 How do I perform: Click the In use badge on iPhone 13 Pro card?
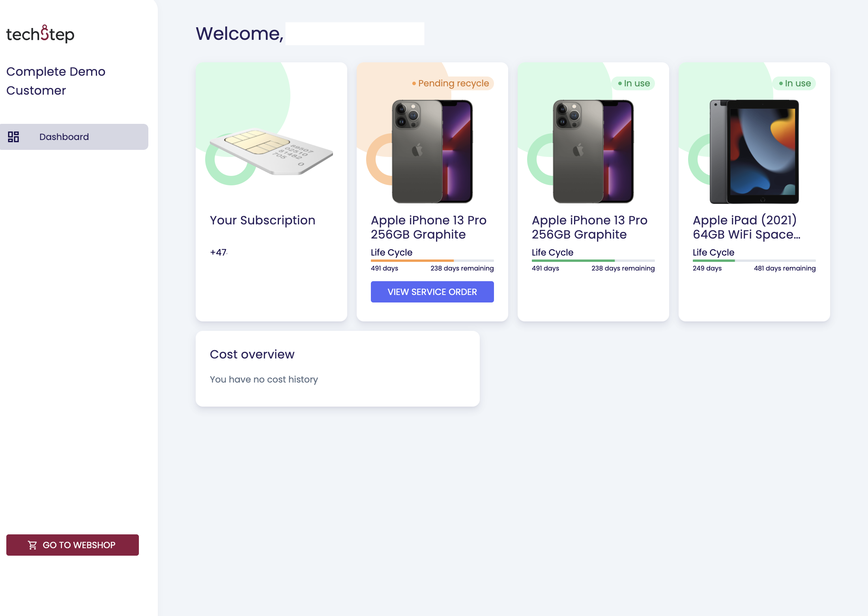coord(634,83)
